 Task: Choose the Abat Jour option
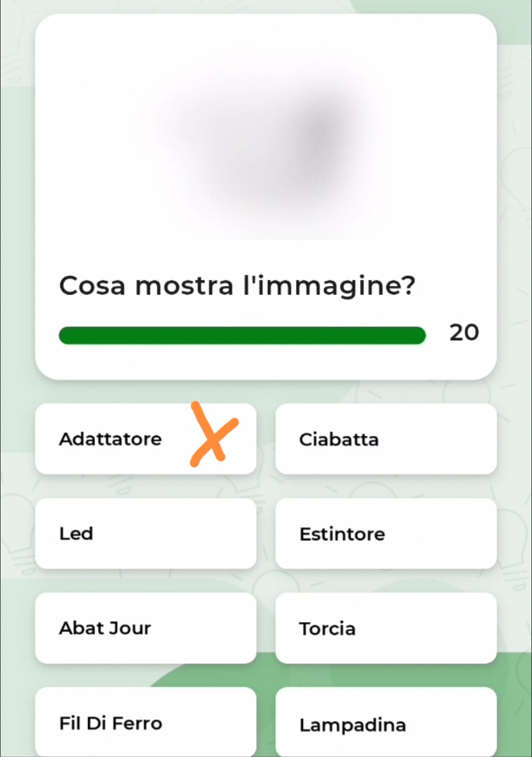coord(145,628)
